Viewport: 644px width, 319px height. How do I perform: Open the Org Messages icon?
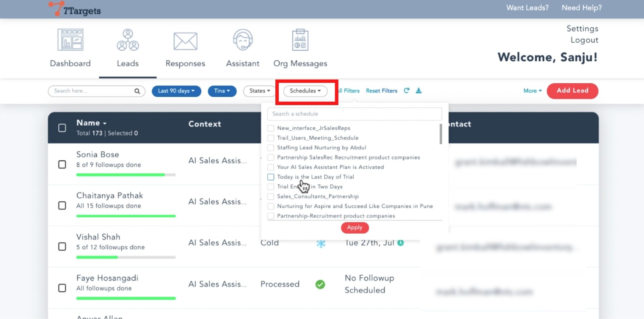coord(300,40)
